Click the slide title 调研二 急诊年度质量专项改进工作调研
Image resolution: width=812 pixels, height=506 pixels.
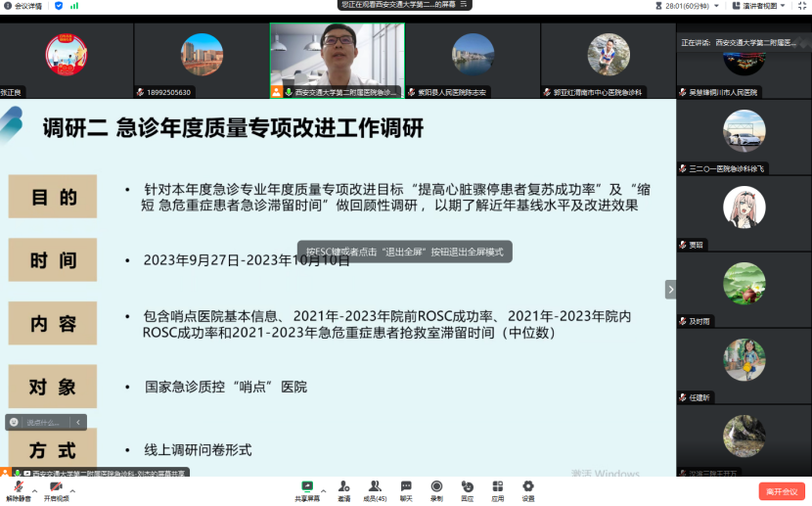click(x=233, y=128)
